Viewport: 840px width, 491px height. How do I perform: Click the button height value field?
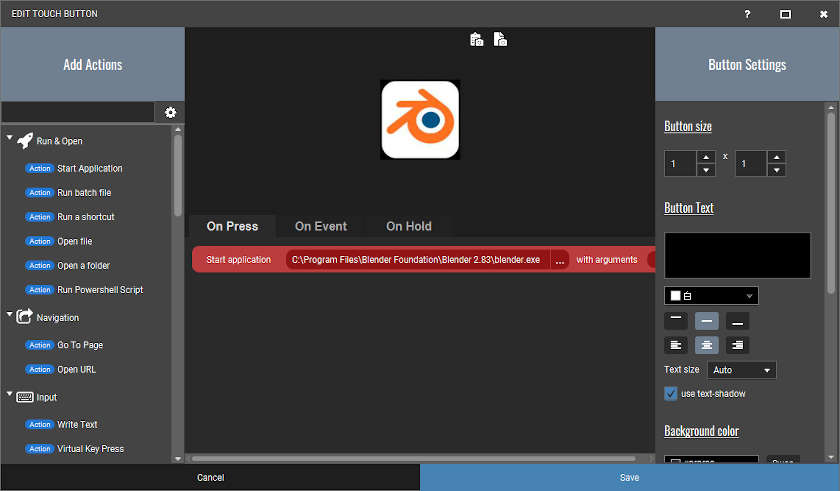click(751, 163)
